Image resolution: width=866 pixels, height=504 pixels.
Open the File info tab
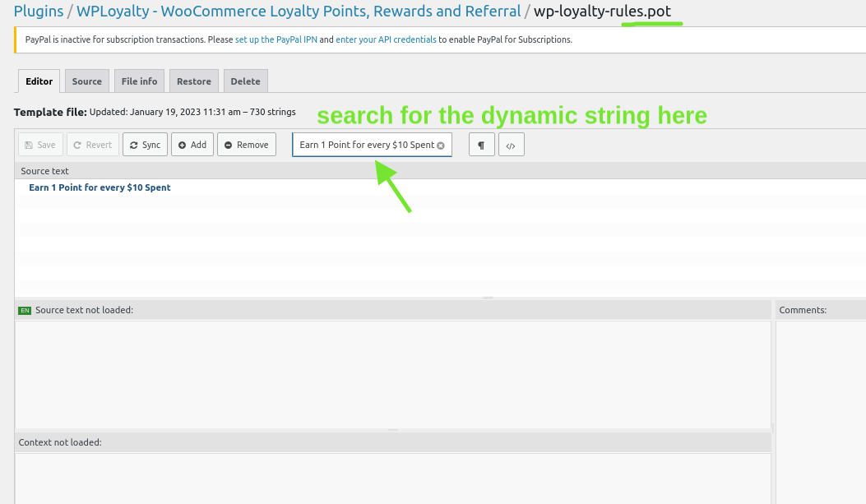pos(139,81)
